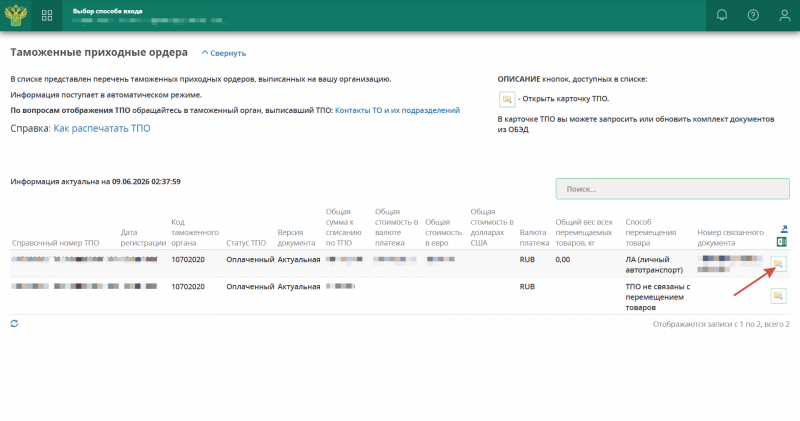
Task: Sort by Валюта платежа column
Action: tap(534, 237)
